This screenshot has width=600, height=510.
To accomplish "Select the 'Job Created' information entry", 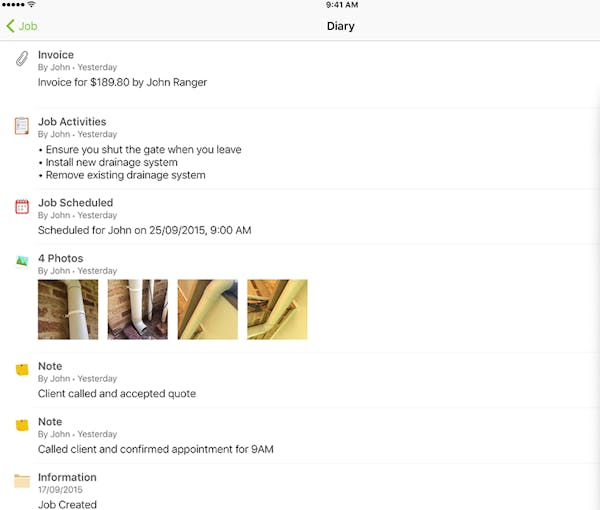I will point(67,505).
